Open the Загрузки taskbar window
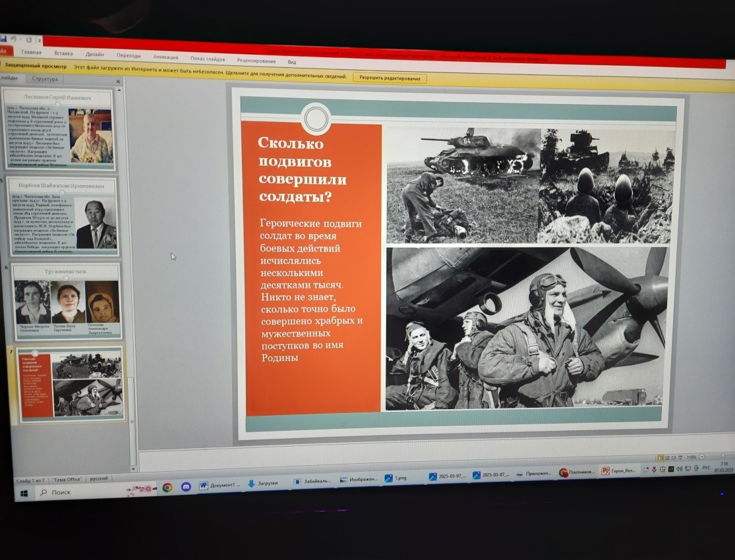 pyautogui.click(x=264, y=484)
